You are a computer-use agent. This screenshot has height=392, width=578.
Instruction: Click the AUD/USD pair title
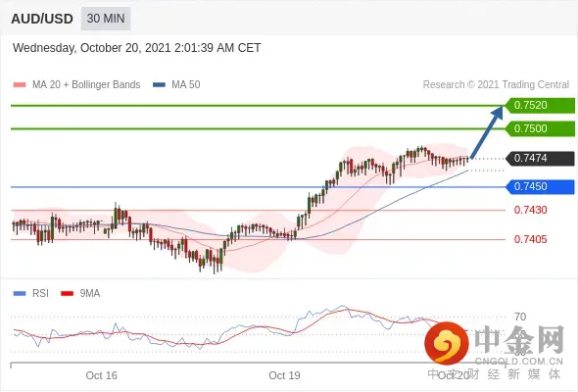pyautogui.click(x=42, y=19)
